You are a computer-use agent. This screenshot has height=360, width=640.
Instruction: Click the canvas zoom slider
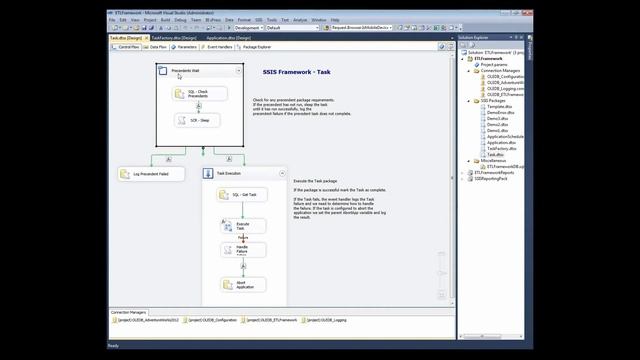pyautogui.click(x=441, y=273)
